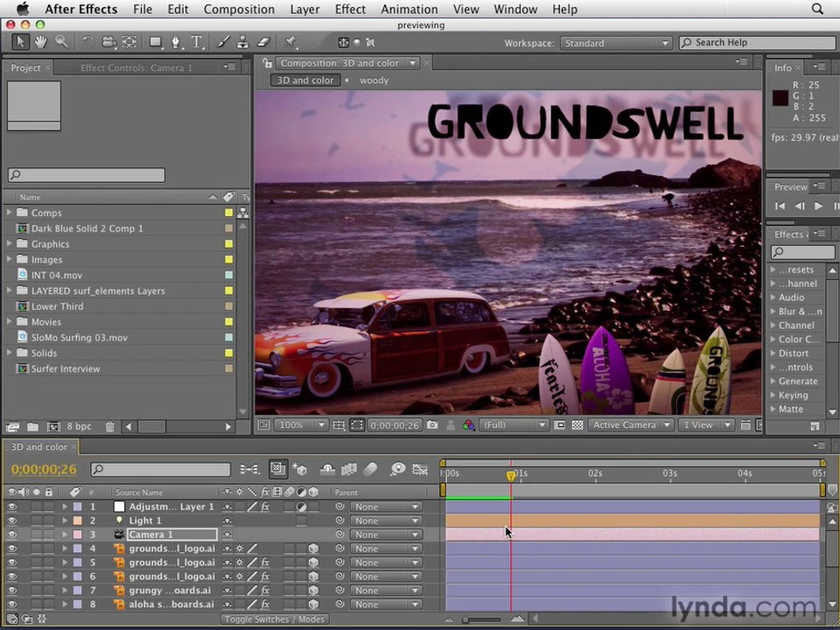
Task: Open the Active Camera view dropdown
Action: (x=631, y=425)
